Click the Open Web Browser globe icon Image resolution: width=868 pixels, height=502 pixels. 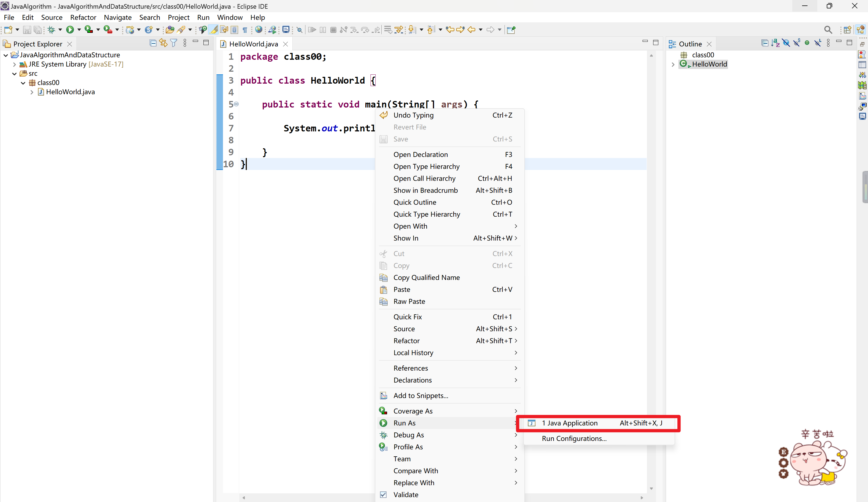[x=259, y=30]
